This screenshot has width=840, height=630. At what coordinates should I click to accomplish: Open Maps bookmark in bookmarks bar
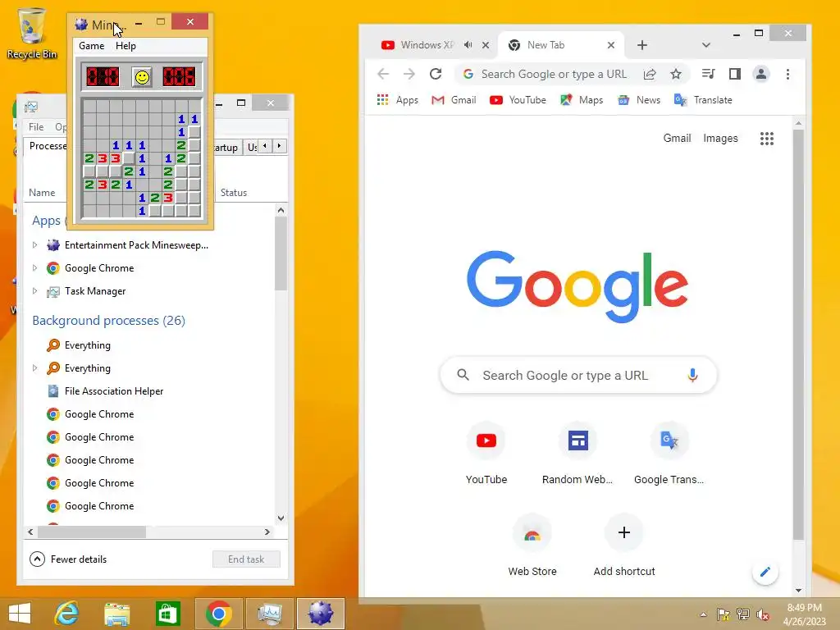coord(582,99)
